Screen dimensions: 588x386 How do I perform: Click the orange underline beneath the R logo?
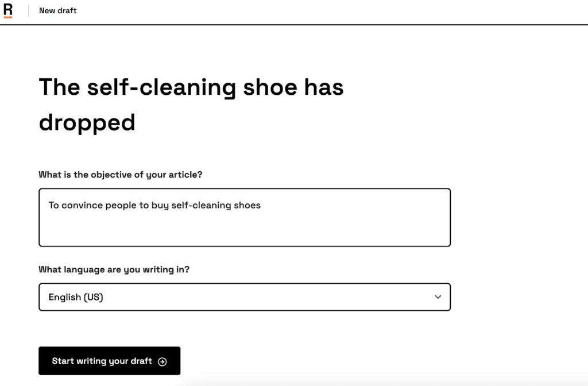pyautogui.click(x=8, y=17)
